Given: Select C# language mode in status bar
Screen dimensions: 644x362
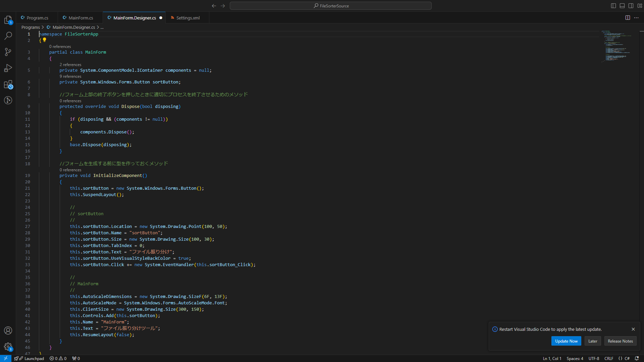Looking at the screenshot, I should [627, 358].
